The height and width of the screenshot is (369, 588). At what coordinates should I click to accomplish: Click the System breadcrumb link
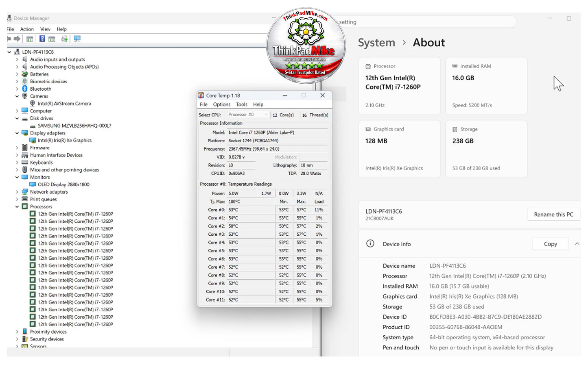(x=376, y=43)
